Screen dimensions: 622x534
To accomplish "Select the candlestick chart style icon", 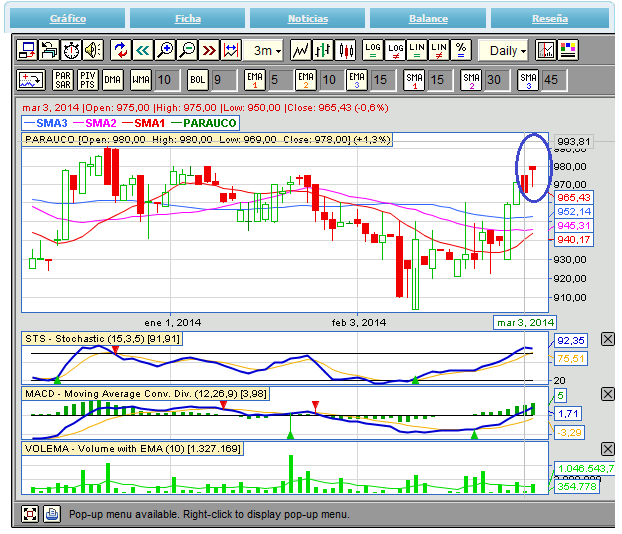I will click(346, 50).
